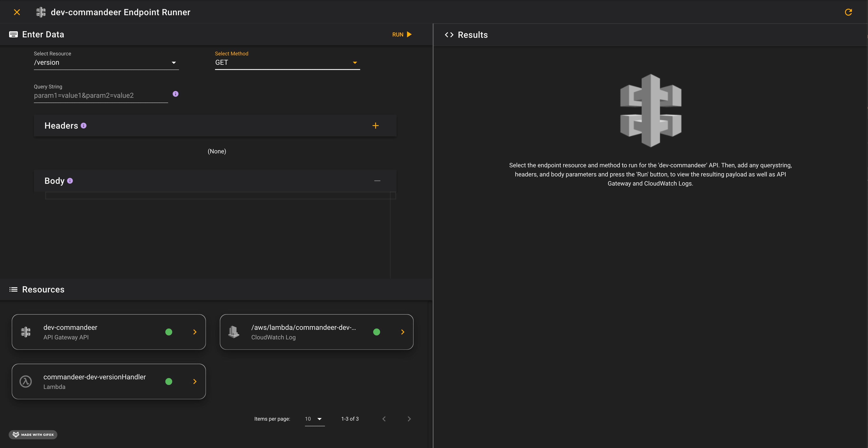
Task: Refresh the Endpoint Runner
Action: [848, 12]
